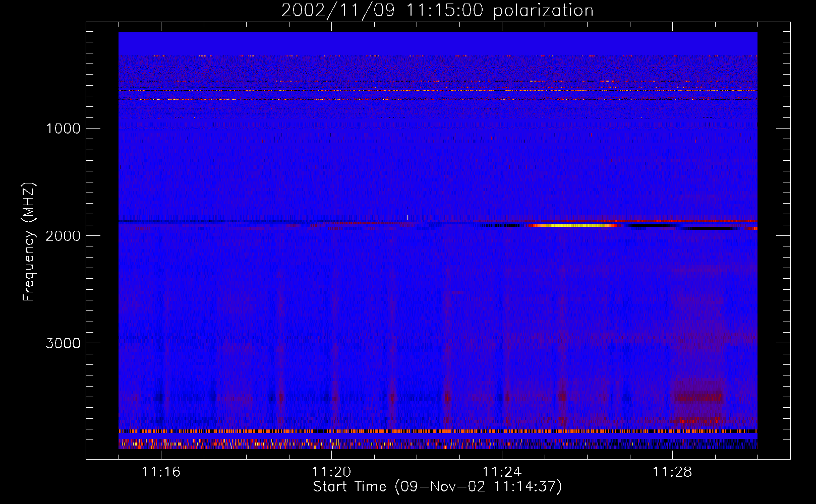This screenshot has width=816, height=504.
Task: Click the 'Start Time (09-Nov-02 11:14:37)' label
Action: tap(437, 486)
